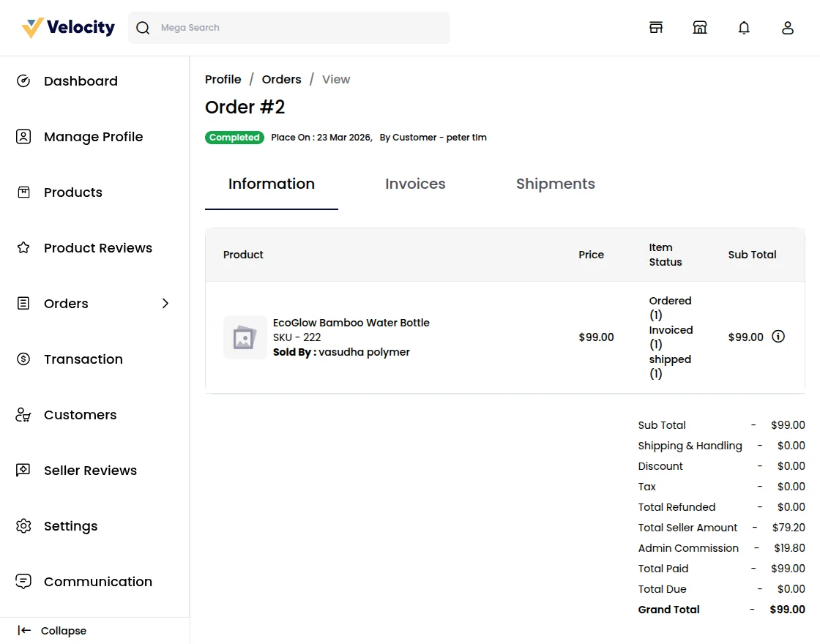
Task: Open Communication in the sidebar
Action: pyautogui.click(x=97, y=582)
